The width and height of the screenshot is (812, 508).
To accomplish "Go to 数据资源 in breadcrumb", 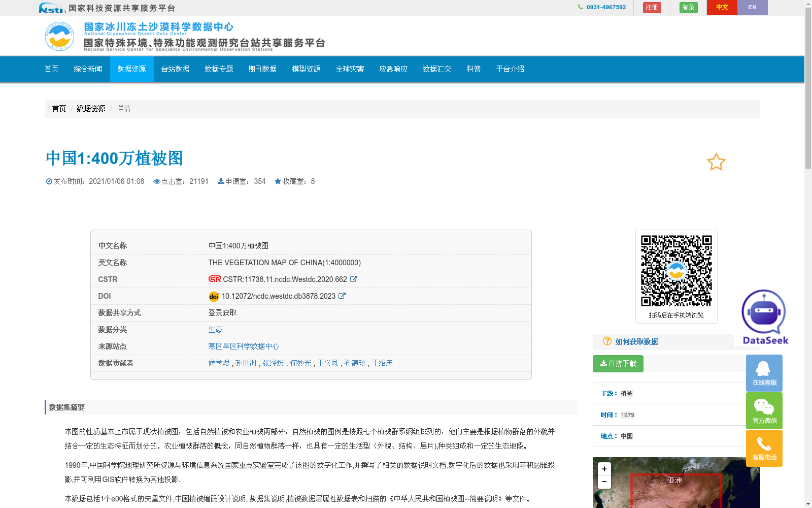I will pos(91,109).
